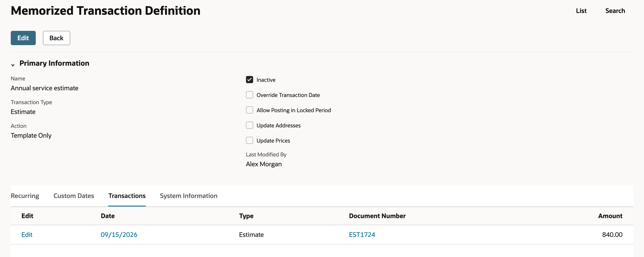This screenshot has height=257, width=644.
Task: Click the Alex Morgan modified-by value
Action: coord(263,164)
